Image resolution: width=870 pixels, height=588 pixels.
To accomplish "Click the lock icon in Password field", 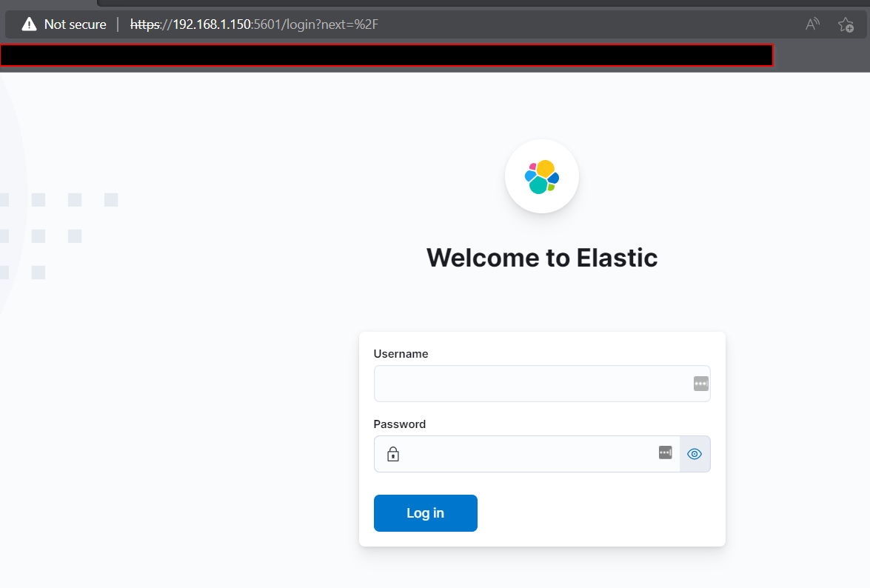I will pos(393,454).
